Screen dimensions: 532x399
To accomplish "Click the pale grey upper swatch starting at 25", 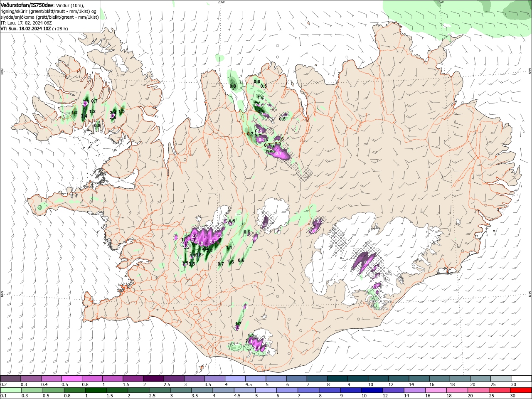I will pos(500,379).
